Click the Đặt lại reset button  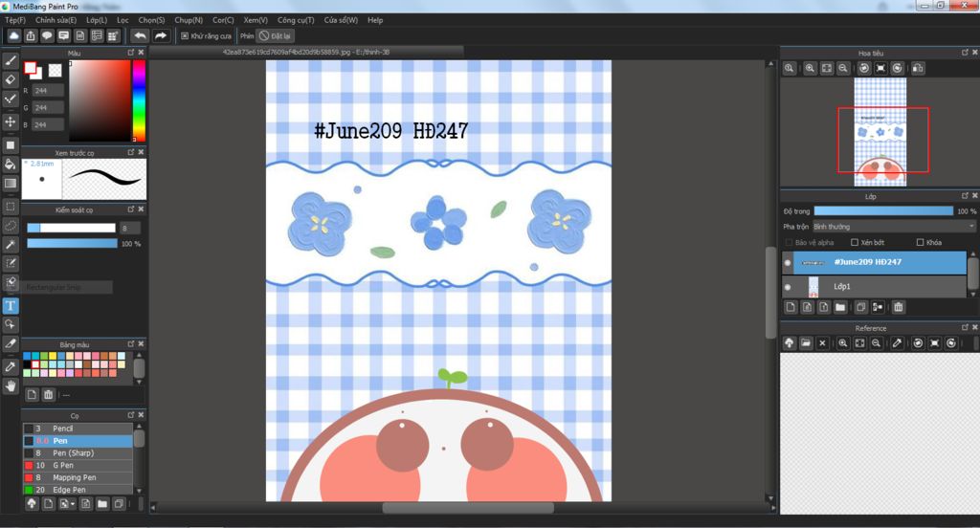pos(276,36)
